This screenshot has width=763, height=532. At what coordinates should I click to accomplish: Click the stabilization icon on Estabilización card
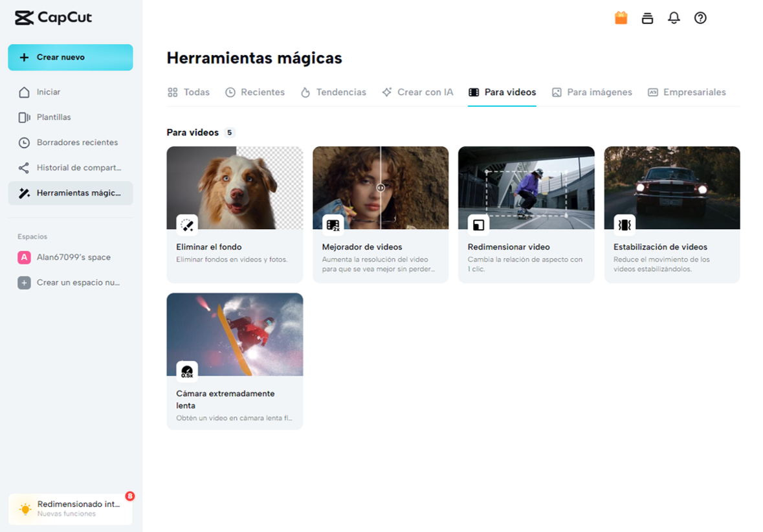click(x=625, y=225)
